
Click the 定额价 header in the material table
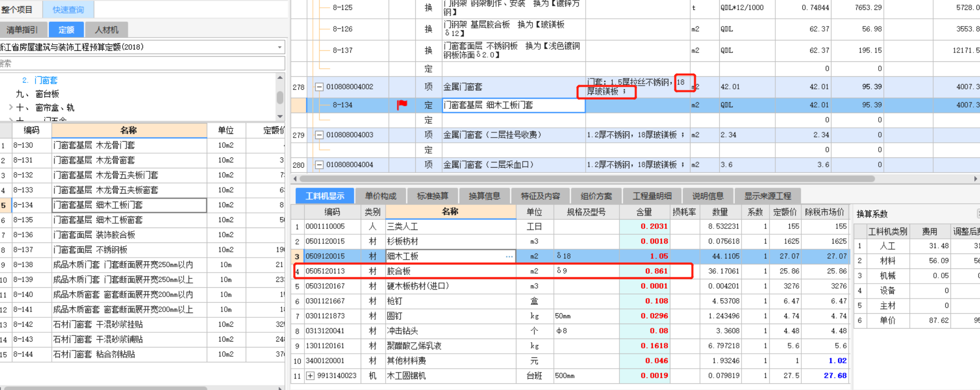click(785, 212)
